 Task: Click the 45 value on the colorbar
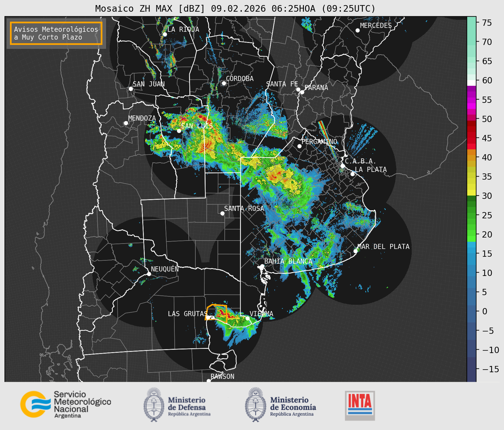coord(487,138)
